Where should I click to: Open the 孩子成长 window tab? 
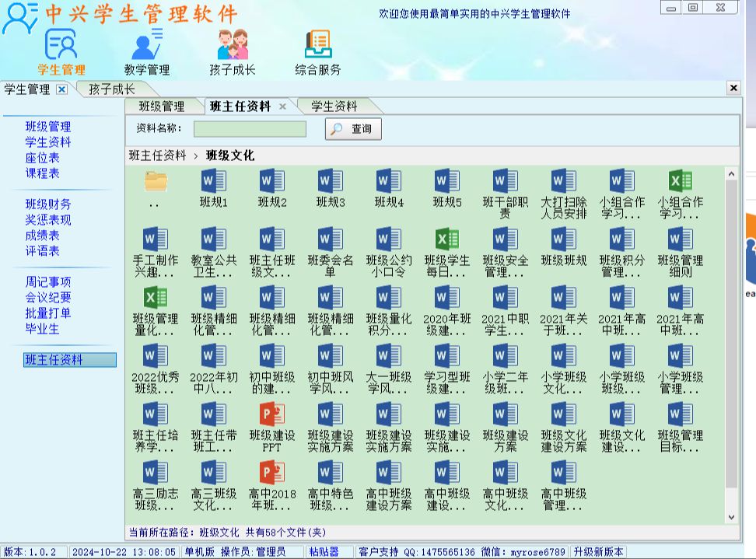point(110,89)
